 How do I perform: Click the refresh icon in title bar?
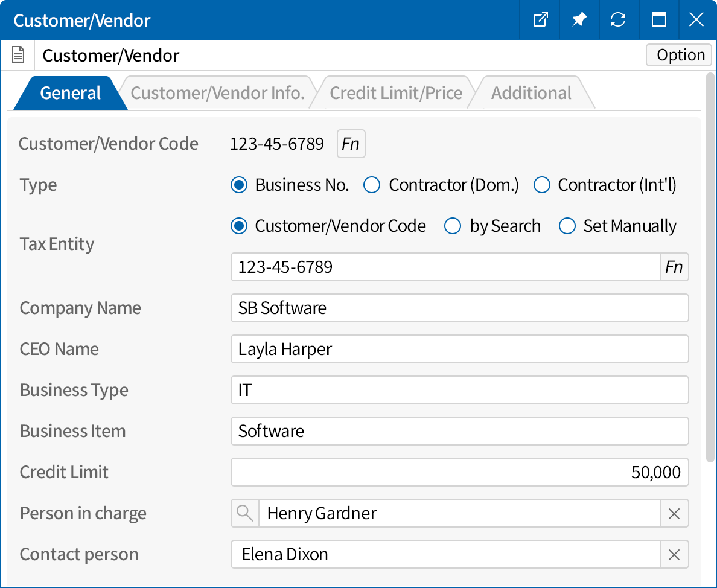[618, 20]
